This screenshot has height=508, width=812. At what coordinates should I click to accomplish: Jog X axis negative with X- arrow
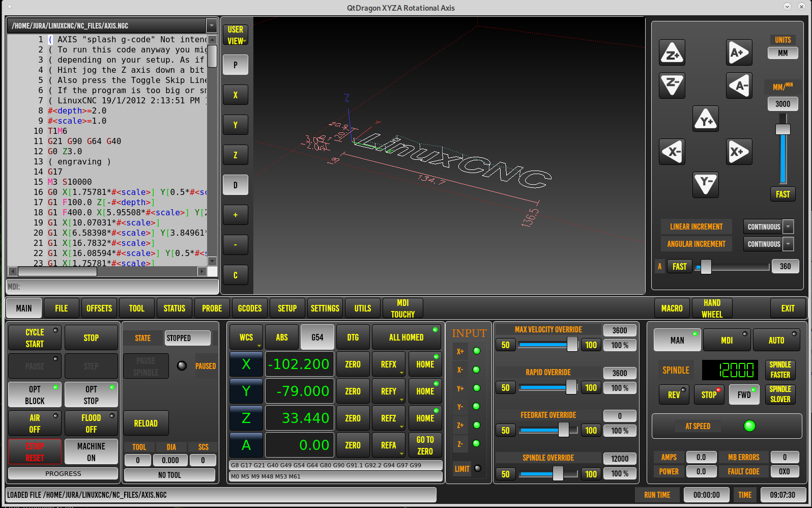(x=672, y=152)
